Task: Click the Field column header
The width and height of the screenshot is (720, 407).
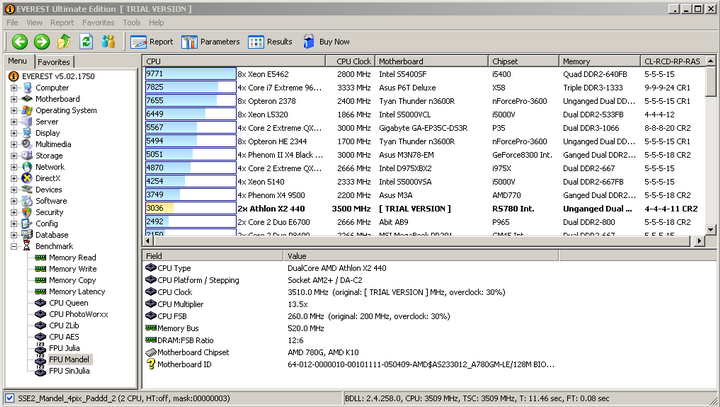Action: pyautogui.click(x=213, y=256)
